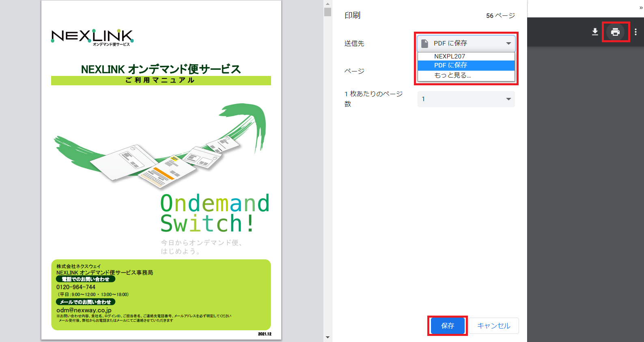644x342 pixels.
Task: Click the 送信先 label
Action: 354,43
